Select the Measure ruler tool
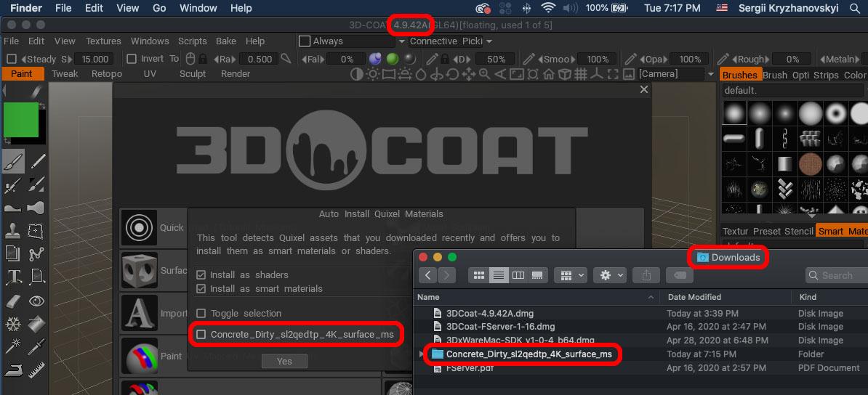Screen dimensions: 868x395 pyautogui.click(x=37, y=370)
